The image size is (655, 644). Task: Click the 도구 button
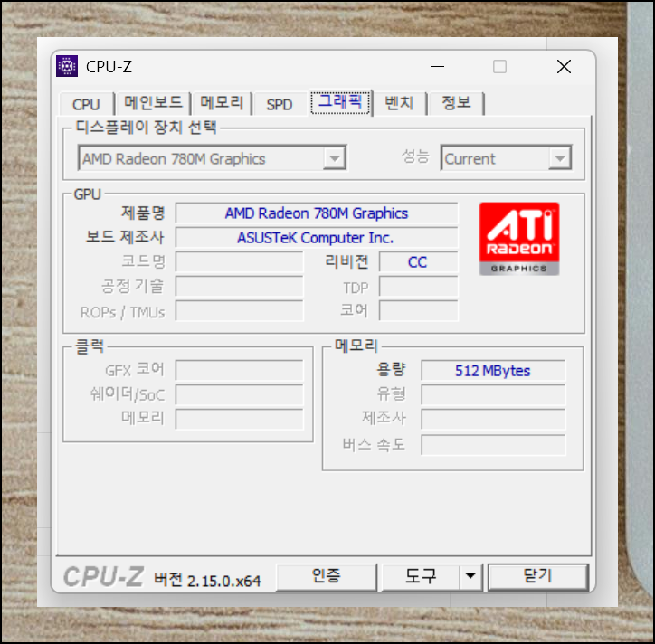[x=421, y=577]
